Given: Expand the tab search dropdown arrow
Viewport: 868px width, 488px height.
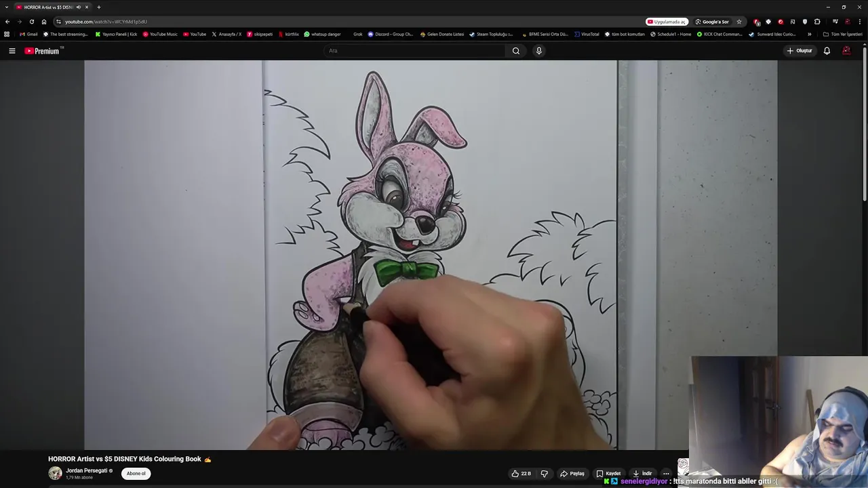Looking at the screenshot, I should (6, 7).
